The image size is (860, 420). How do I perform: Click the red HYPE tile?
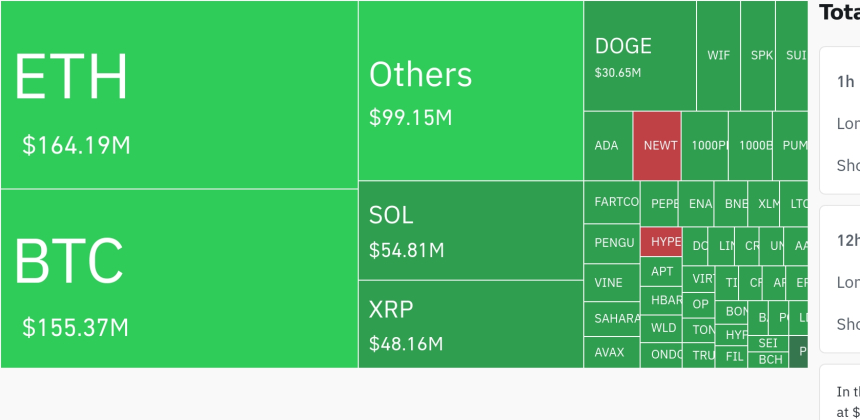pos(664,242)
